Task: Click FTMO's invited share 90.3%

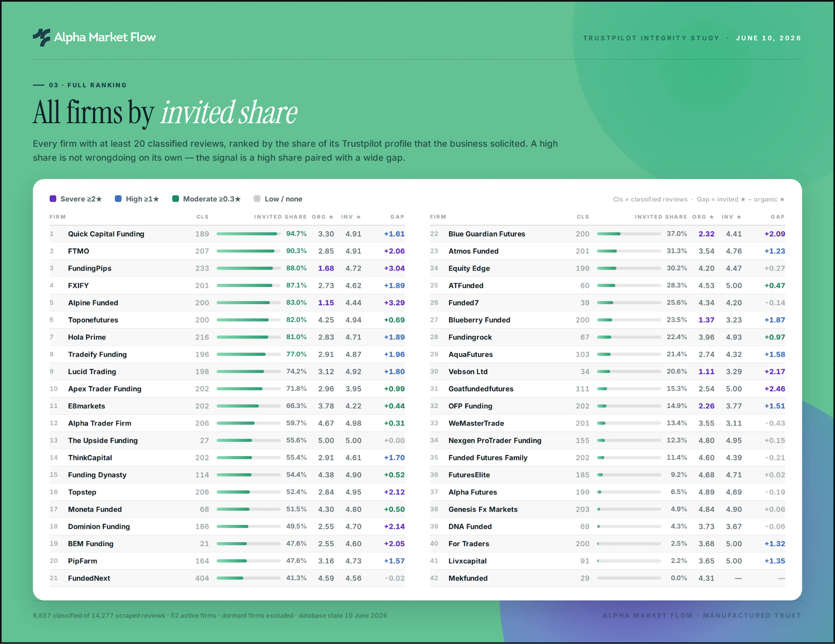Action: click(296, 251)
